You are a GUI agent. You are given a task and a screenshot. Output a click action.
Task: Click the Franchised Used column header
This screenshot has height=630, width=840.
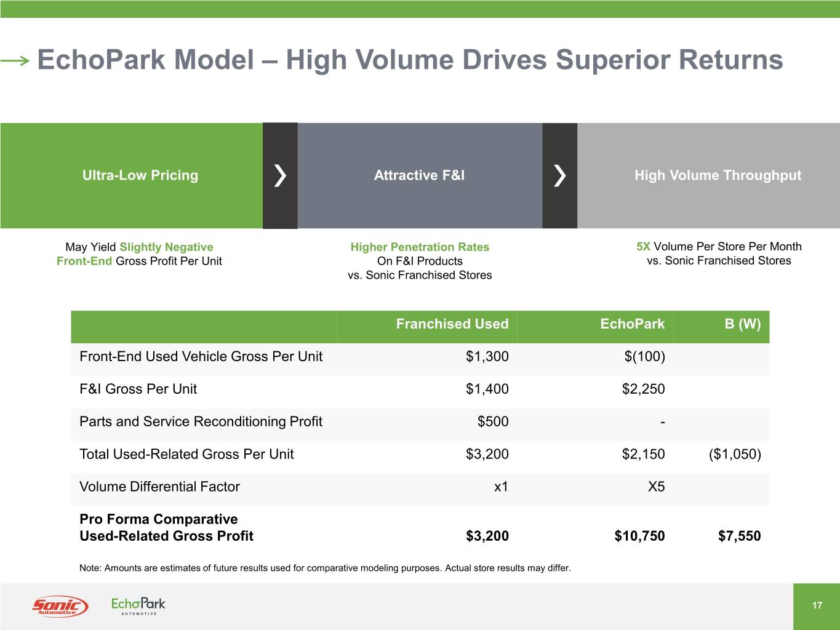(x=452, y=324)
